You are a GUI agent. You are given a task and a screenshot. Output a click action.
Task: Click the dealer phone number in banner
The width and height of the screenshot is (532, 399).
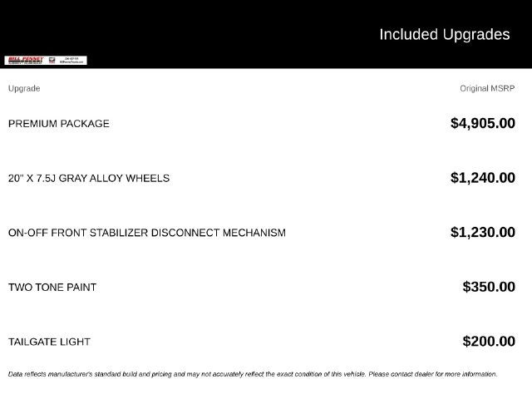[x=71, y=59]
